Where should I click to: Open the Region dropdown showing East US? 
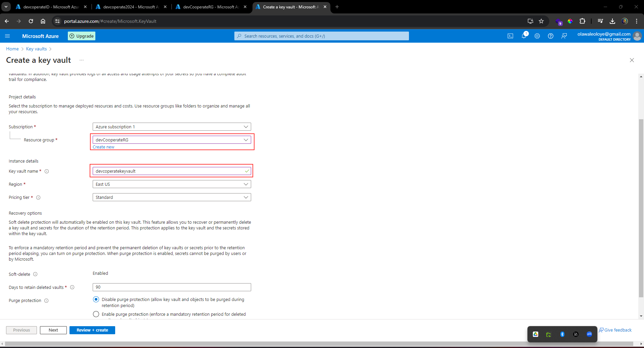coord(172,184)
